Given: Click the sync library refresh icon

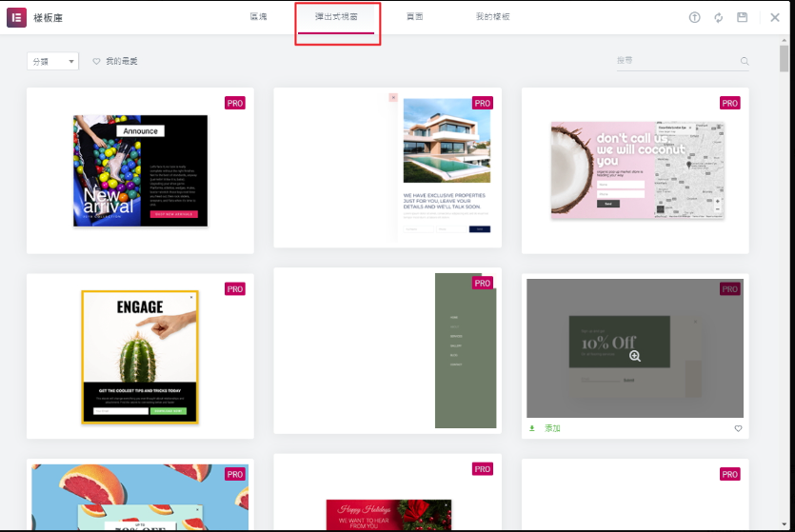Looking at the screenshot, I should pyautogui.click(x=718, y=17).
